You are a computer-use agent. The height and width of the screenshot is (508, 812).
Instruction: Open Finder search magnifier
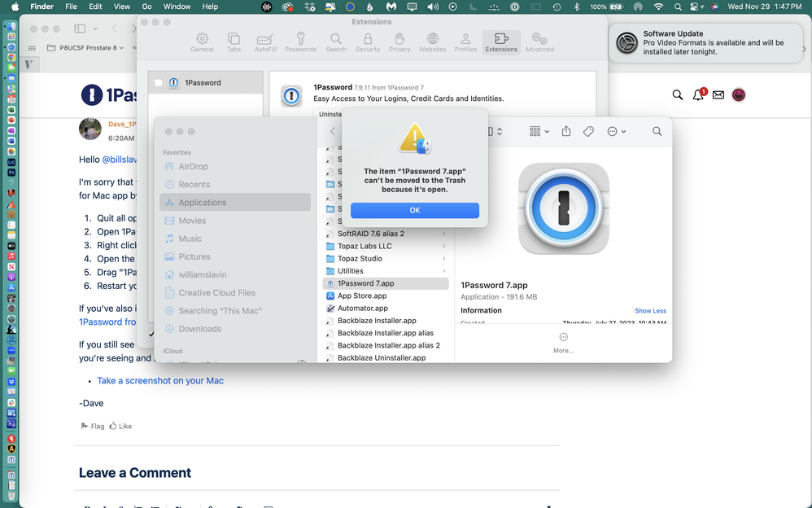coord(657,131)
